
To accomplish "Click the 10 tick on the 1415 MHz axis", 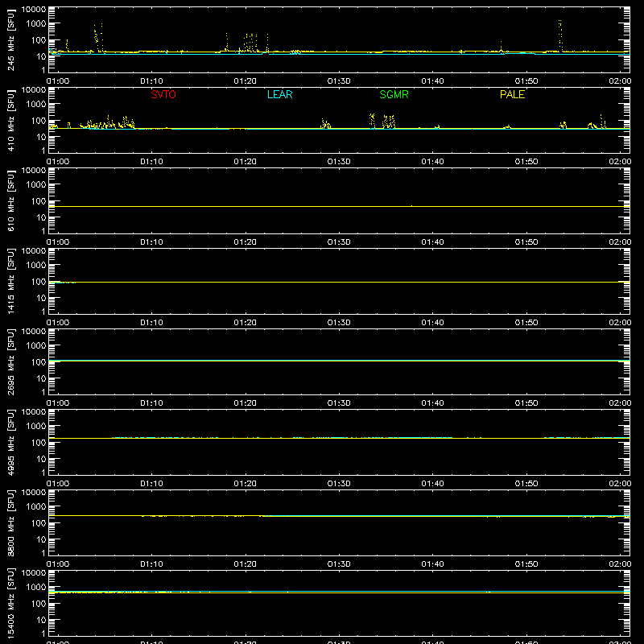I will (41, 298).
